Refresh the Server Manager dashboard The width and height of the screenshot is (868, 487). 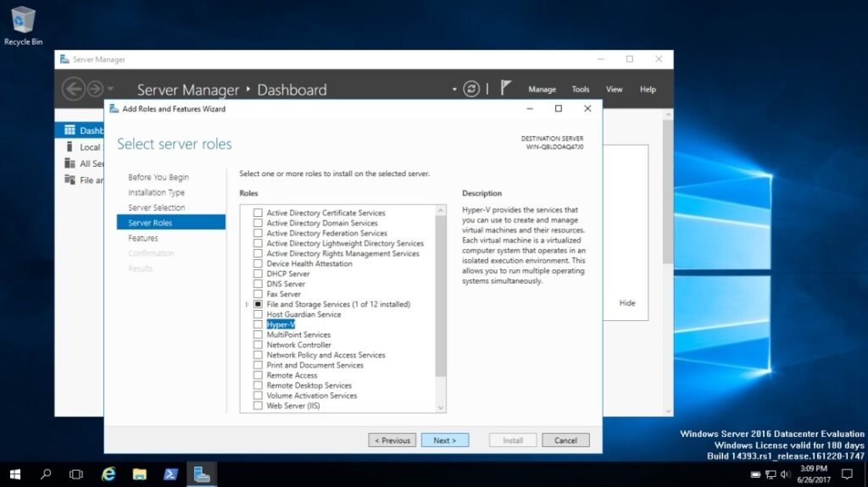[x=471, y=89]
